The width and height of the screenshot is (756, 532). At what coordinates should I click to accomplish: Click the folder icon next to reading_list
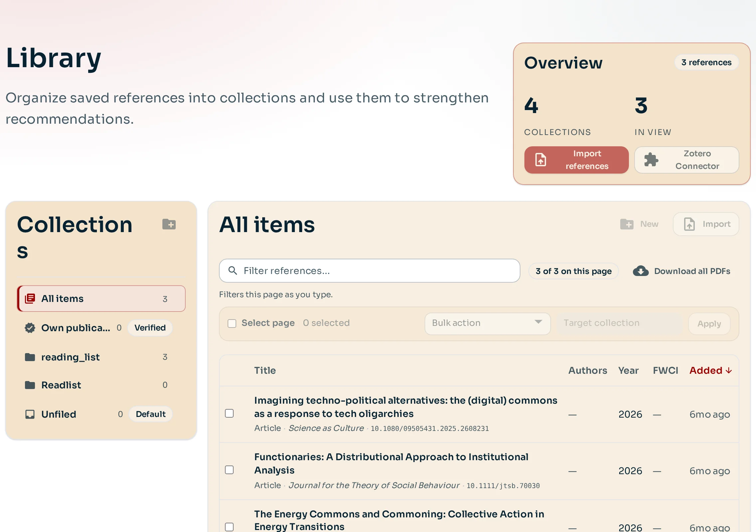coord(30,357)
